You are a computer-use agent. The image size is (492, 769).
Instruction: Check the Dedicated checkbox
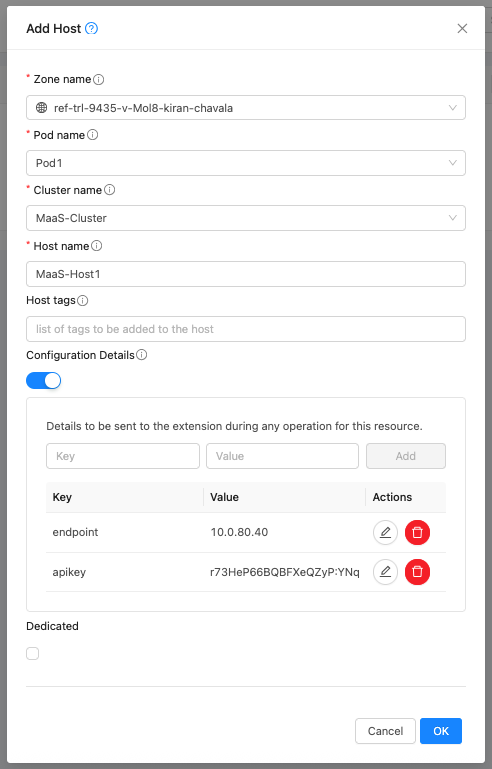[32, 653]
